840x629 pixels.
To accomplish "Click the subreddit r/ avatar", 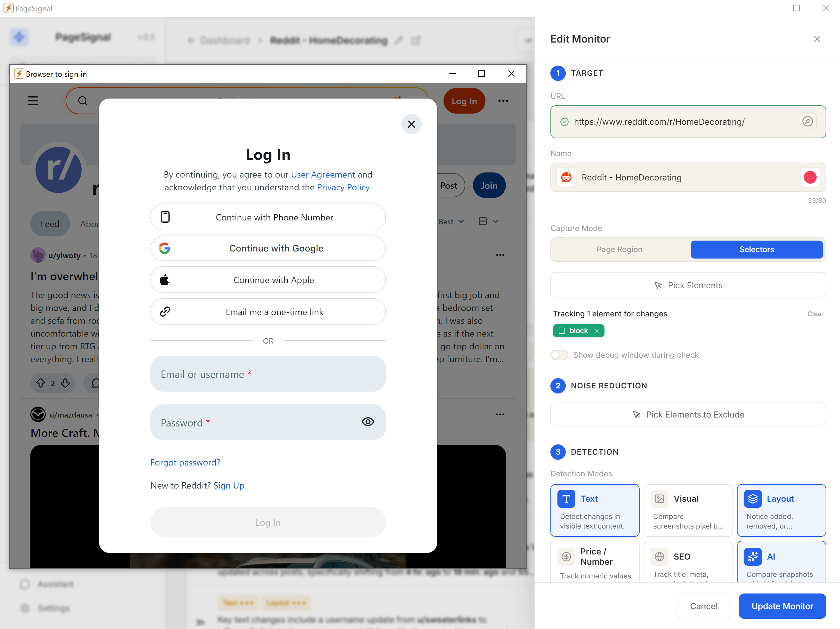I will coord(59,170).
